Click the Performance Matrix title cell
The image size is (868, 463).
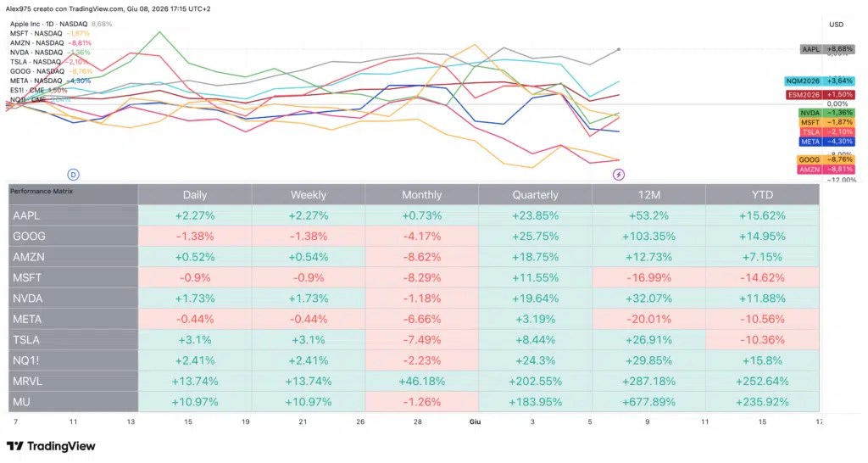click(x=73, y=194)
